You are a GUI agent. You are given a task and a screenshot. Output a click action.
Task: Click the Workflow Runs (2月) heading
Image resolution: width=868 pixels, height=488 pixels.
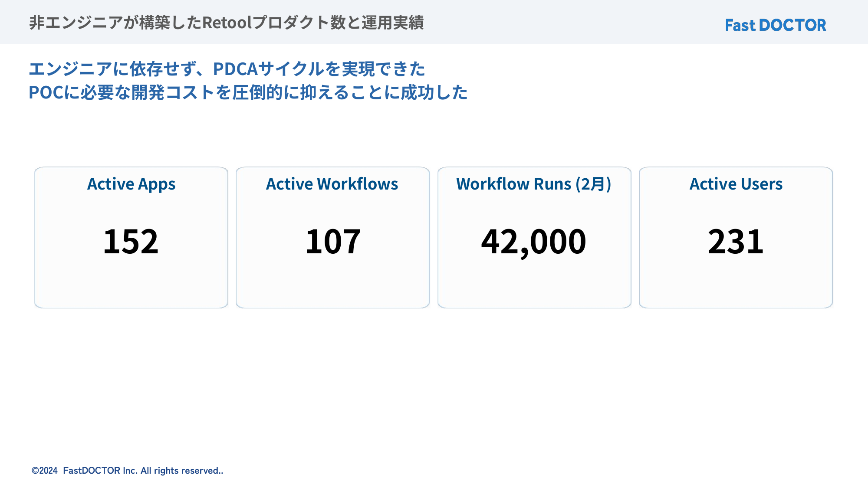(x=533, y=184)
